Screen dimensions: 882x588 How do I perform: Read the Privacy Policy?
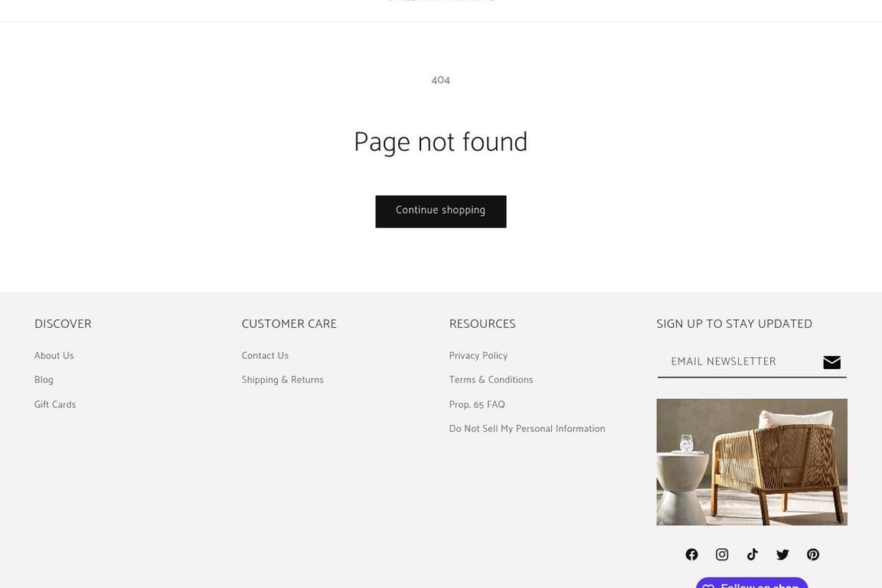coord(478,355)
